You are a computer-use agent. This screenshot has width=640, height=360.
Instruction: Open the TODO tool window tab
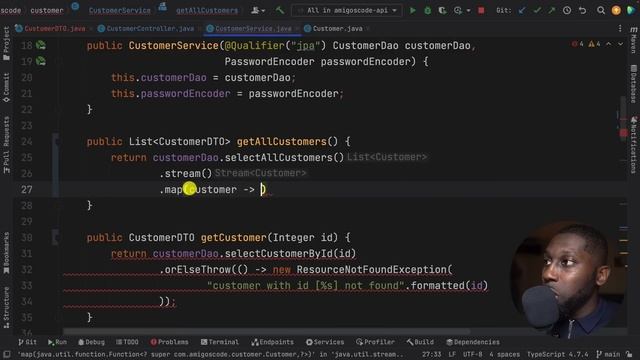point(127,342)
